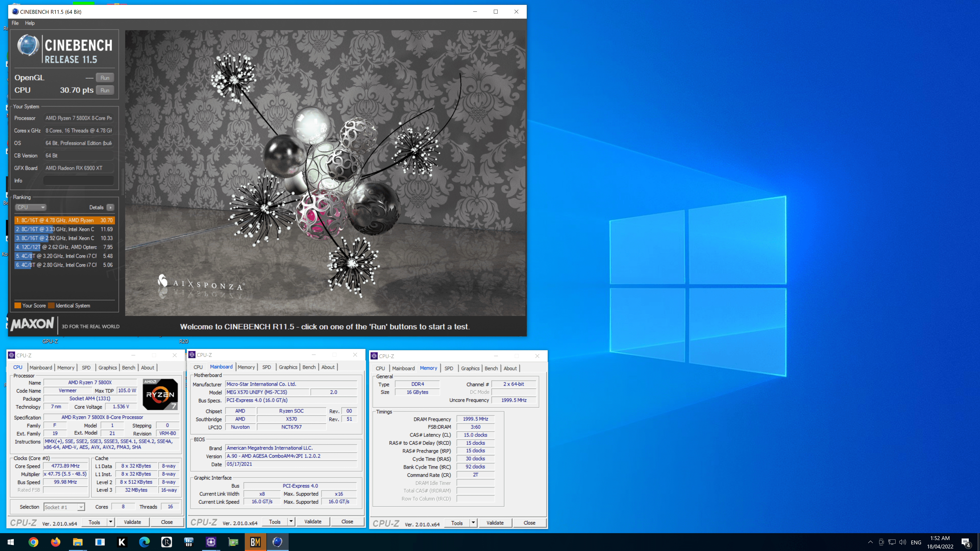
Task: Select the Core i7 2.80 GHz ranking row
Action: [64, 265]
